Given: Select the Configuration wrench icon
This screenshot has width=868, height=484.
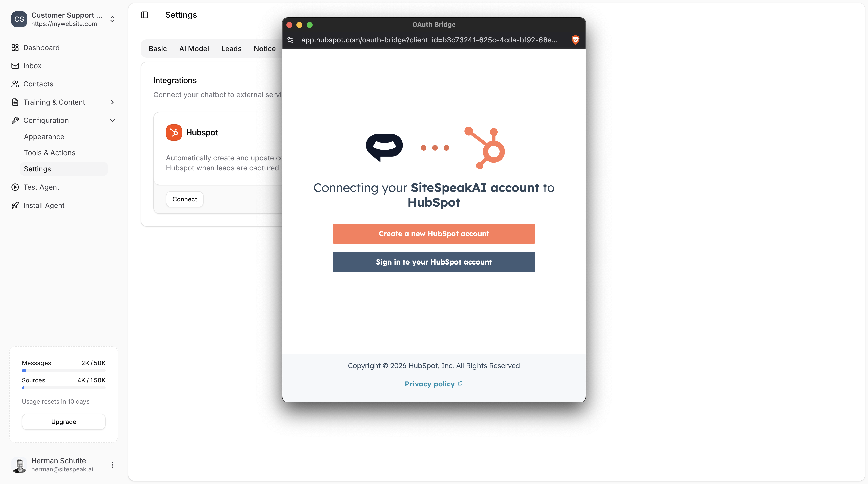Looking at the screenshot, I should (15, 120).
